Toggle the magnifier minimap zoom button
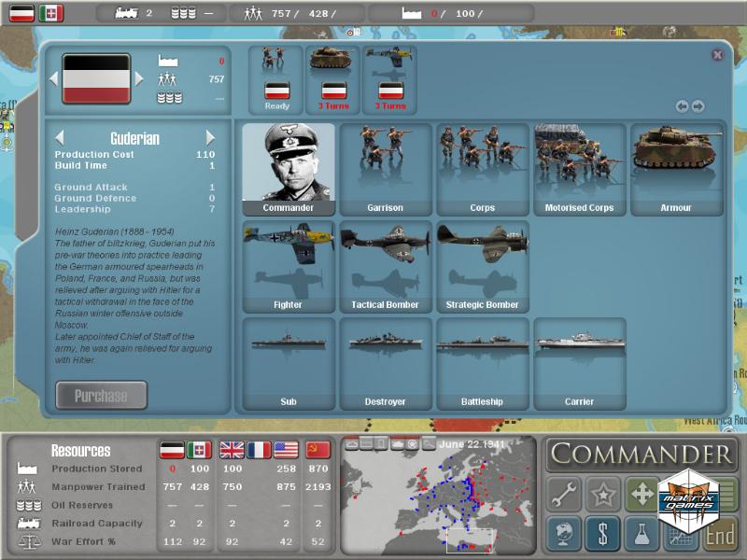 pyautogui.click(x=429, y=444)
